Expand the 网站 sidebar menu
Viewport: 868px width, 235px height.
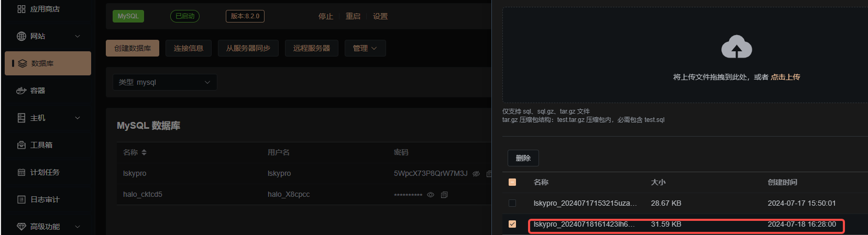48,36
